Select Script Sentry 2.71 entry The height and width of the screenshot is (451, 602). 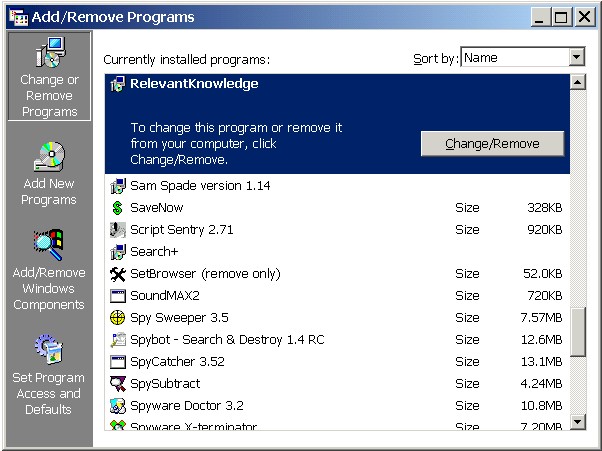click(x=337, y=230)
